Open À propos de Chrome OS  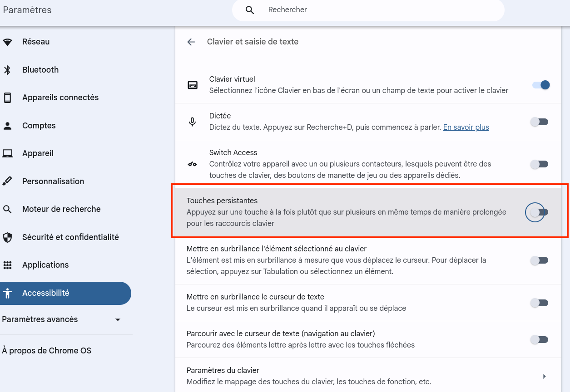47,350
